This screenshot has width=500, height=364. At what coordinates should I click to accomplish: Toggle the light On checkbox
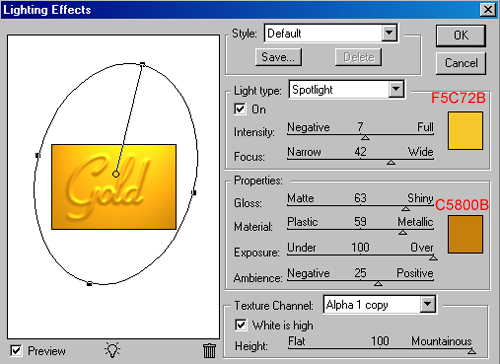point(240,109)
